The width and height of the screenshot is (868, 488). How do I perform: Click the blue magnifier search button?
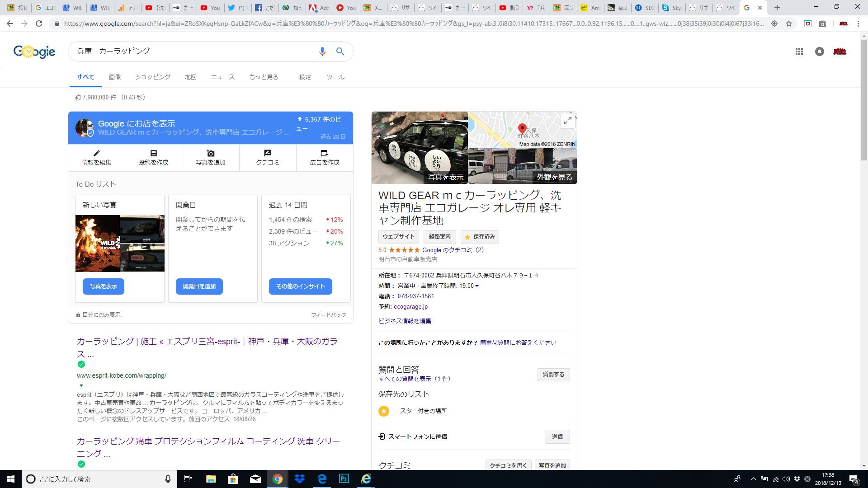[340, 52]
